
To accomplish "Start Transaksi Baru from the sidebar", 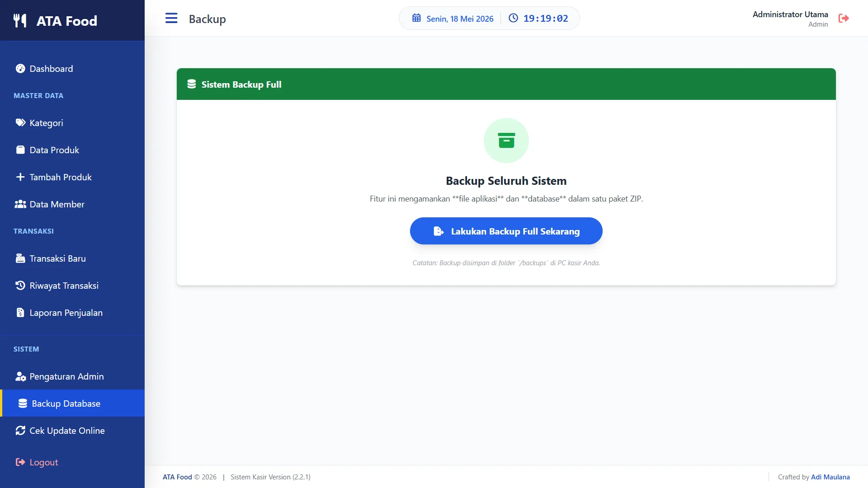I will [x=72, y=258].
